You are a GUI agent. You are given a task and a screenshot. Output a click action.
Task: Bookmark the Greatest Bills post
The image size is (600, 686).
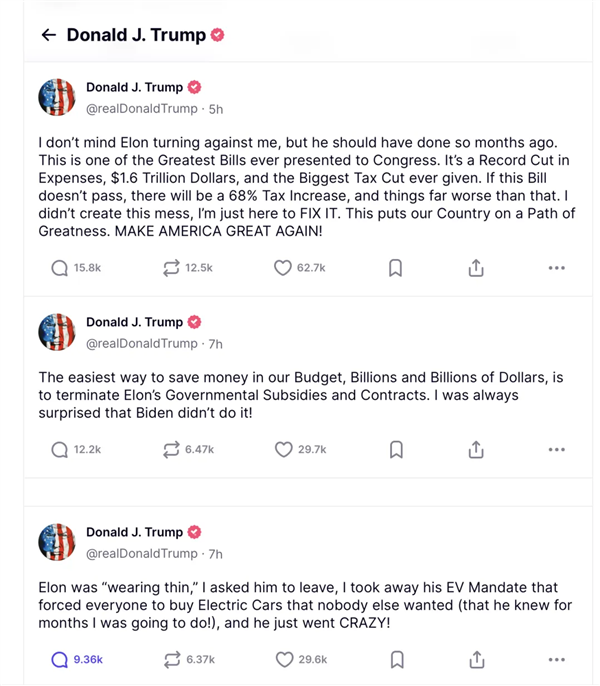point(396,268)
